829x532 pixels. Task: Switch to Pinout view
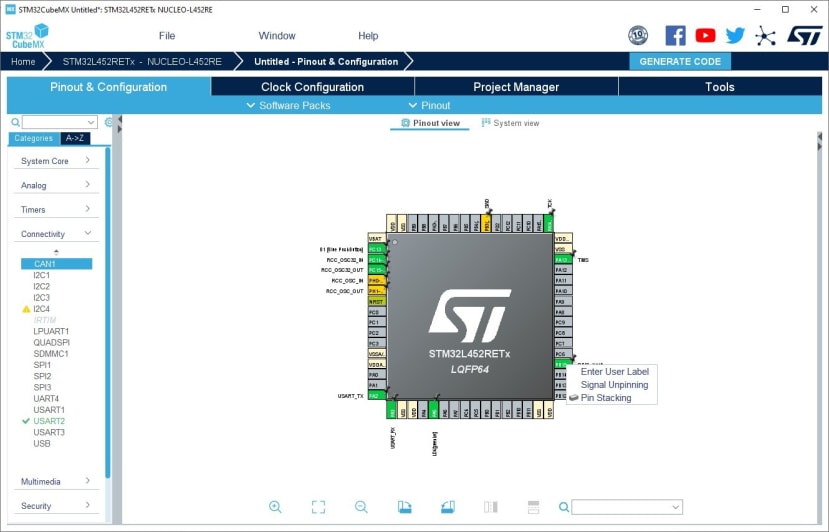click(430, 123)
